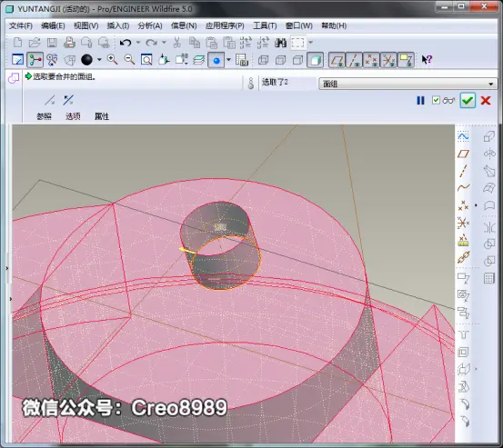Viewport: 503px width, 448px height.
Task: Toggle the preview checkbox beside glasses icon
Action: tap(436, 100)
